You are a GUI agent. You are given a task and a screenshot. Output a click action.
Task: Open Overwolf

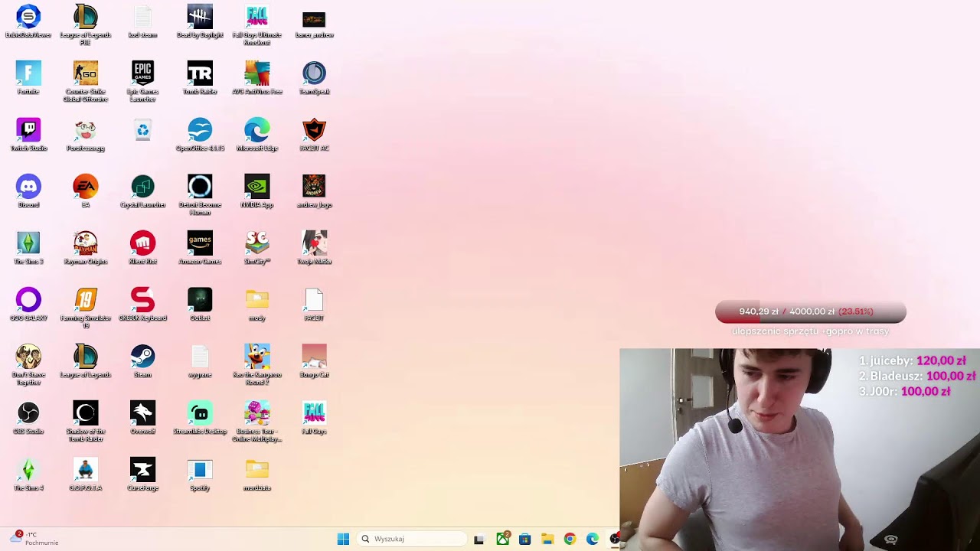click(142, 413)
